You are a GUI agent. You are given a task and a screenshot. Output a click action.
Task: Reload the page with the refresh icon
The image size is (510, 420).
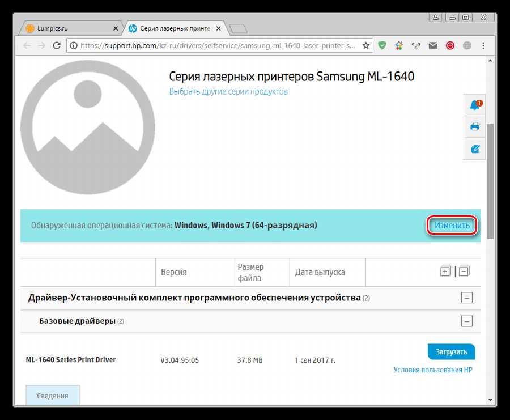57,45
